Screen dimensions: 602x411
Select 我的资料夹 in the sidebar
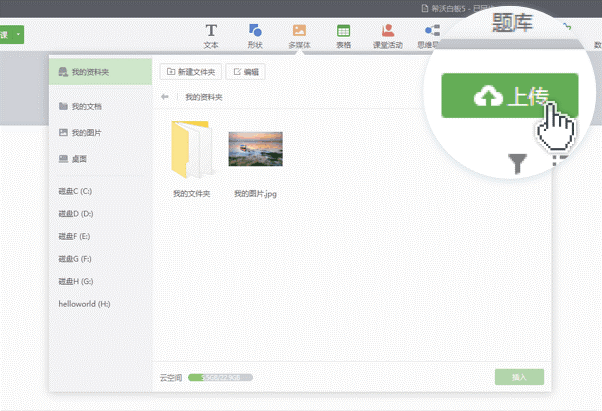(98, 72)
